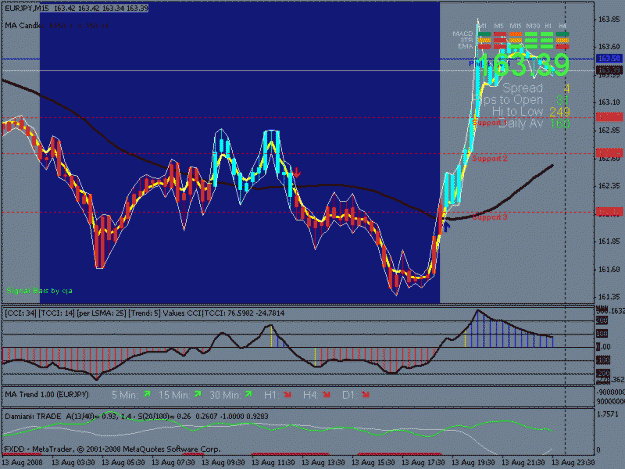
Task: Click the EMA M1 red signal bar
Action: (x=484, y=47)
